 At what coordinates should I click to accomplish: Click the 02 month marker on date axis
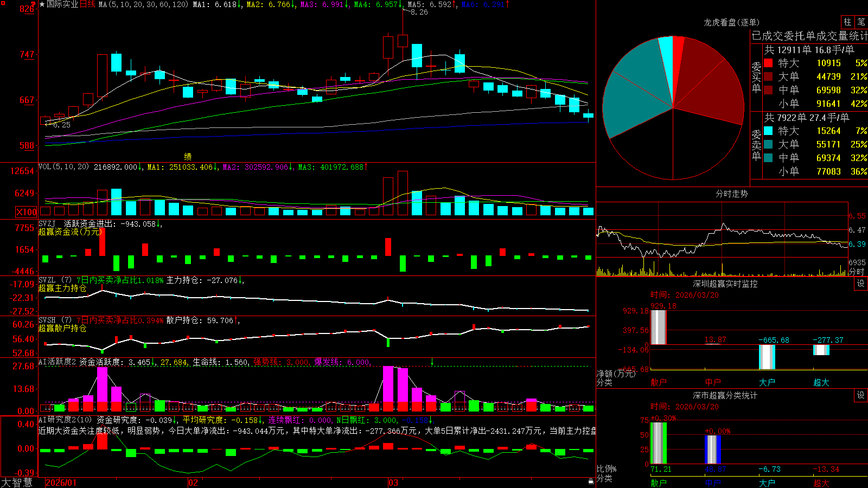point(193,483)
